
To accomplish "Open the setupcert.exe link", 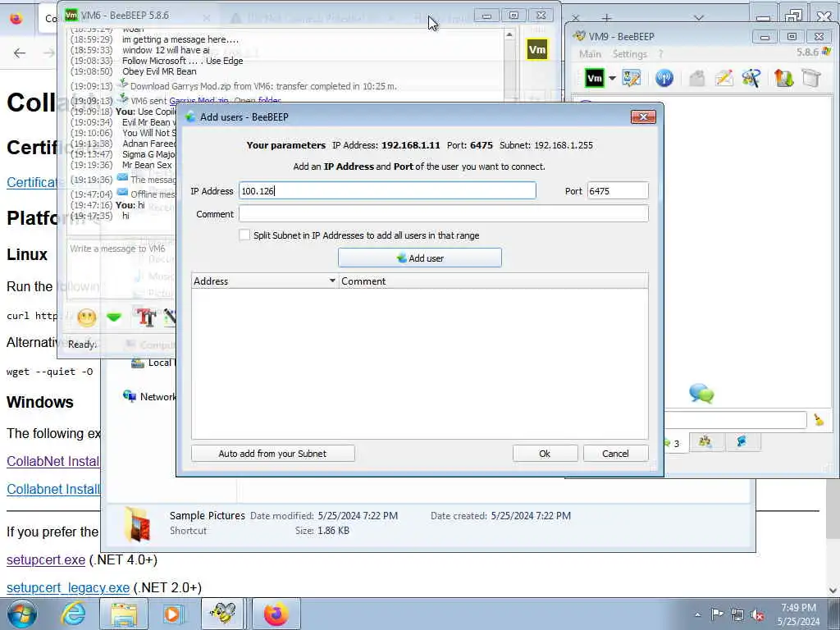I will (x=46, y=559).
